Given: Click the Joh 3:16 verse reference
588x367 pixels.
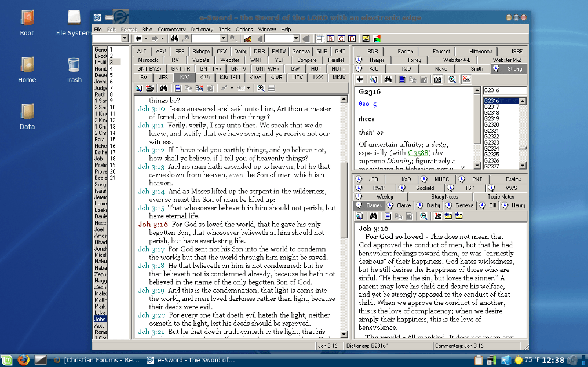Looking at the screenshot, I should (152, 224).
